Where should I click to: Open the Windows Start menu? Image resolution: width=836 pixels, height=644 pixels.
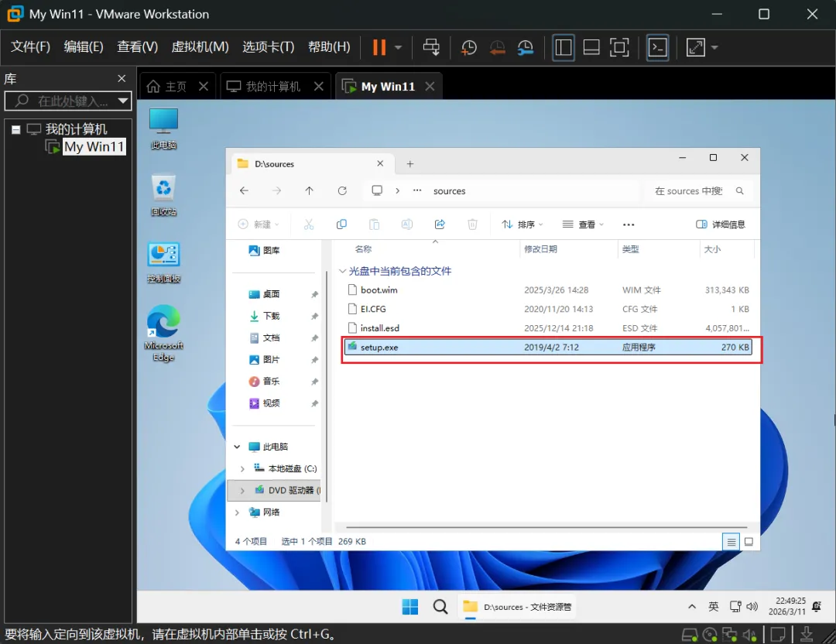click(410, 607)
